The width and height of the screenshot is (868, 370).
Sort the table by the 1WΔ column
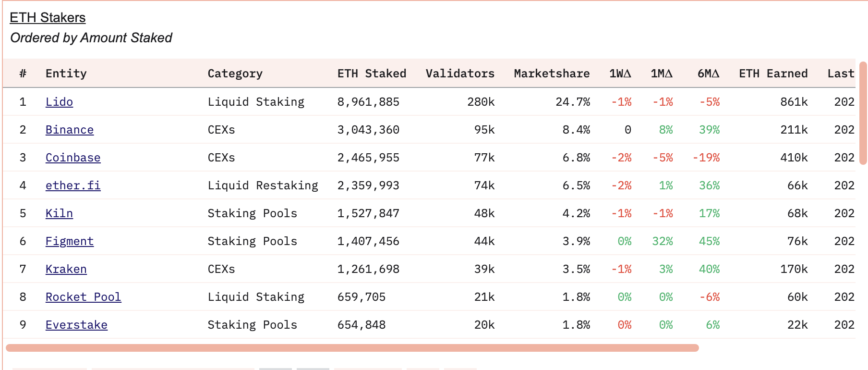pos(619,73)
